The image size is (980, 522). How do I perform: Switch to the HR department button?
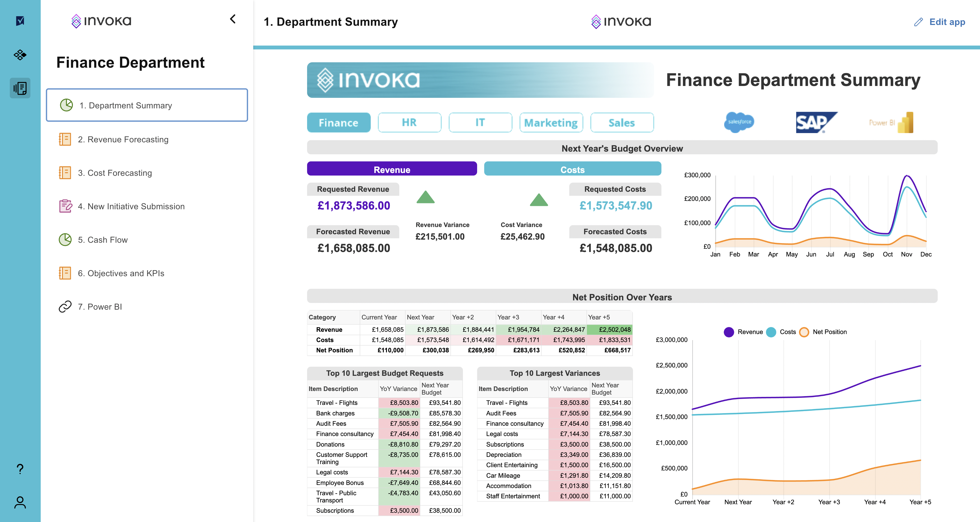409,123
